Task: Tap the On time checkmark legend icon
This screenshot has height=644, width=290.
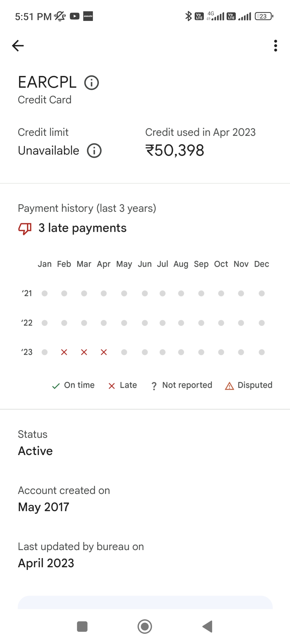Action: pyautogui.click(x=56, y=386)
